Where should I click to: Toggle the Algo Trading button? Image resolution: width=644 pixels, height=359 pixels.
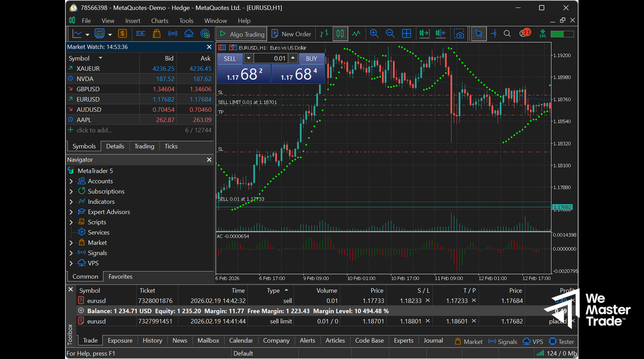241,34
